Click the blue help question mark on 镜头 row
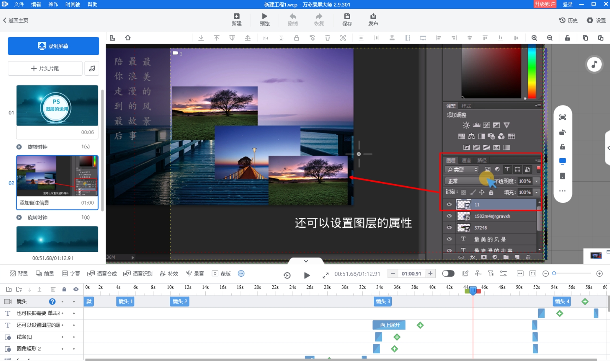The image size is (610, 364). coord(52,301)
